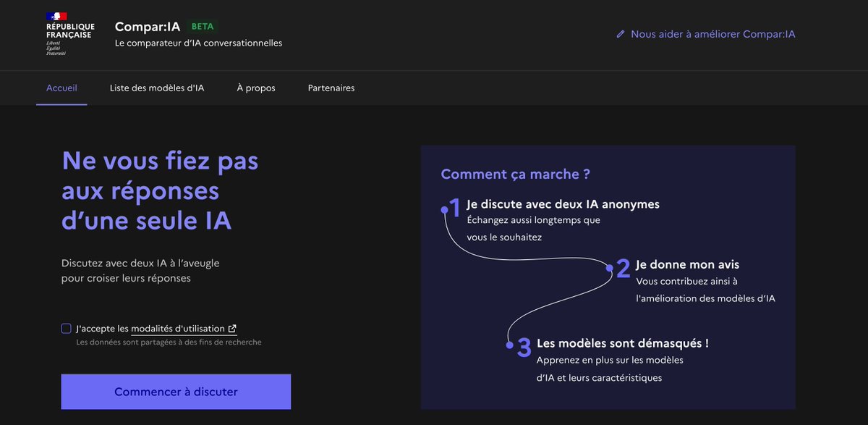Click headline Ne vous fiez pas
Image resolution: width=868 pixels, height=425 pixels.
click(160, 161)
